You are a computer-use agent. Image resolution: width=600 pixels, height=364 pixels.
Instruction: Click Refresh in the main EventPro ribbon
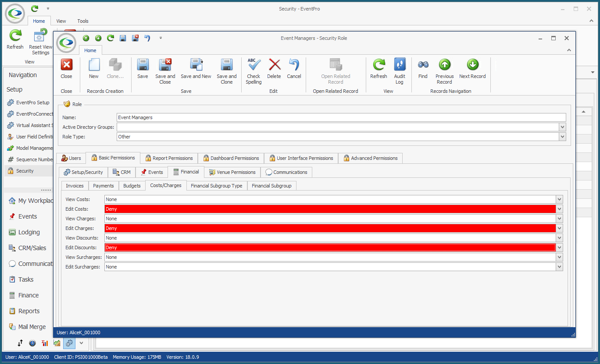(x=15, y=39)
